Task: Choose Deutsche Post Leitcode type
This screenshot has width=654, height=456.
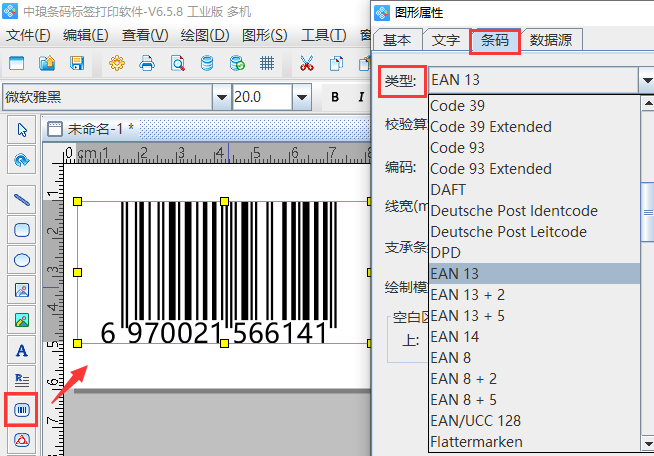Action: pyautogui.click(x=534, y=232)
